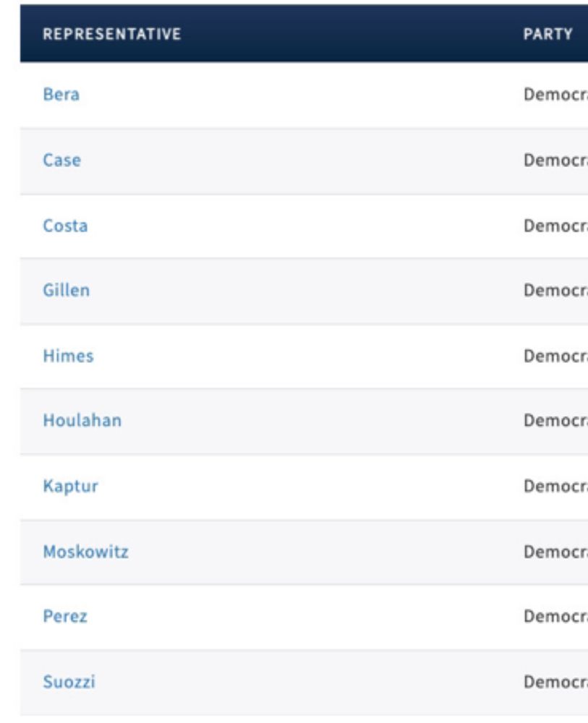This screenshot has width=588, height=723.
Task: Open the Gillen representative link
Action: point(66,291)
